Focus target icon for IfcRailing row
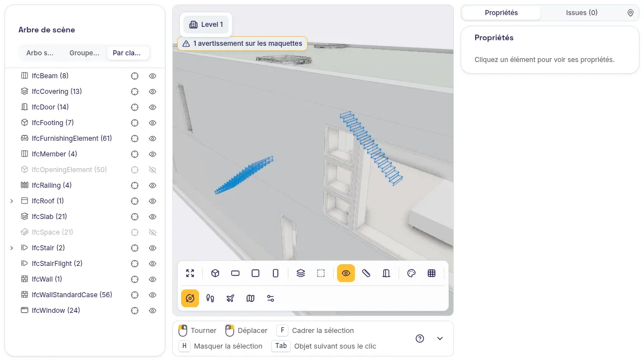This screenshot has height=362, width=644. coord(135,185)
